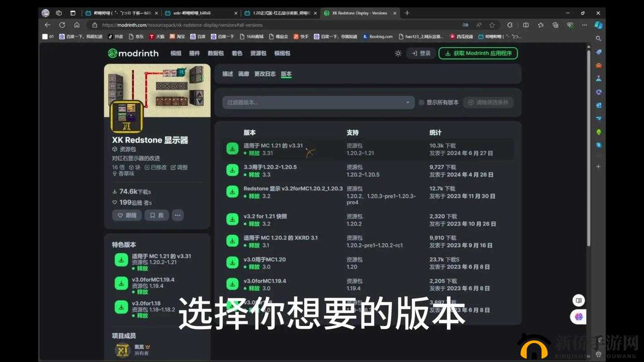Switch to light theme with sun icon
Screen dimensions: 644x362
point(397,53)
